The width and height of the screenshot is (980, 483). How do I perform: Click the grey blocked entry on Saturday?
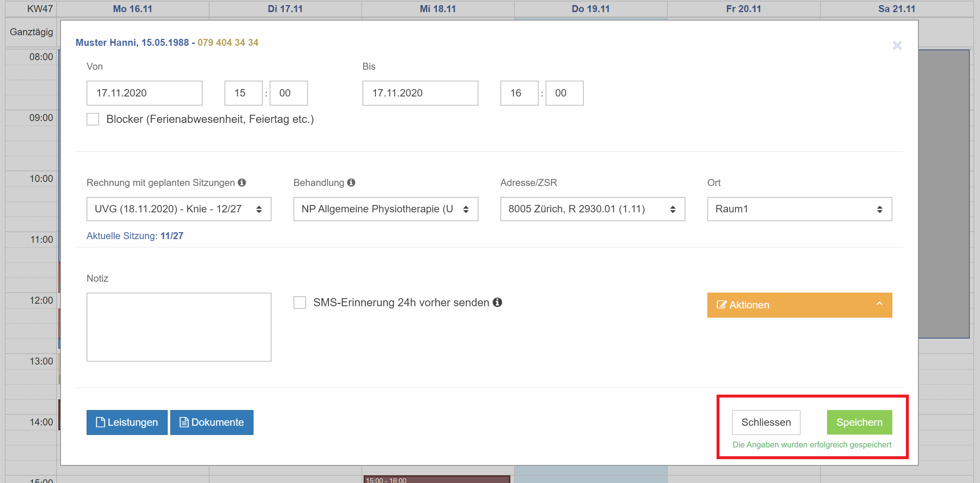coord(944,194)
